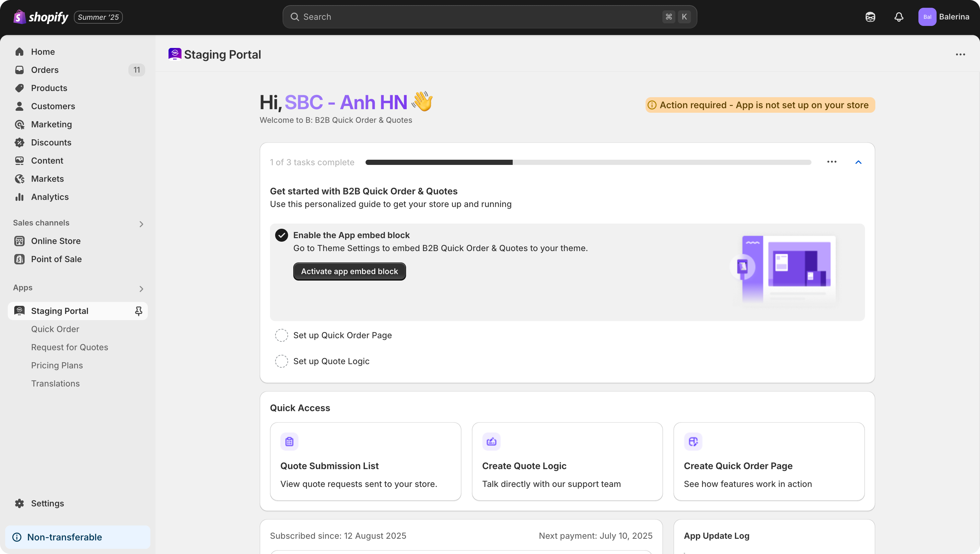Image resolution: width=980 pixels, height=554 pixels.
Task: Open the Orders menu item
Action: click(45, 70)
